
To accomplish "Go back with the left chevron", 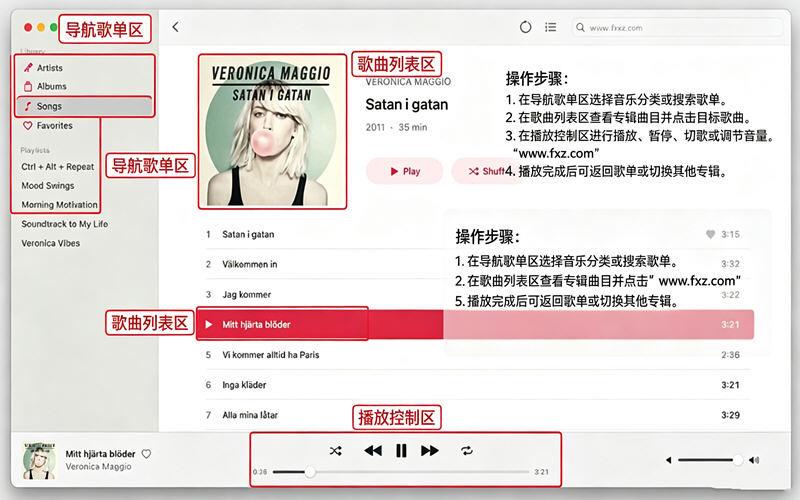I will (x=176, y=27).
